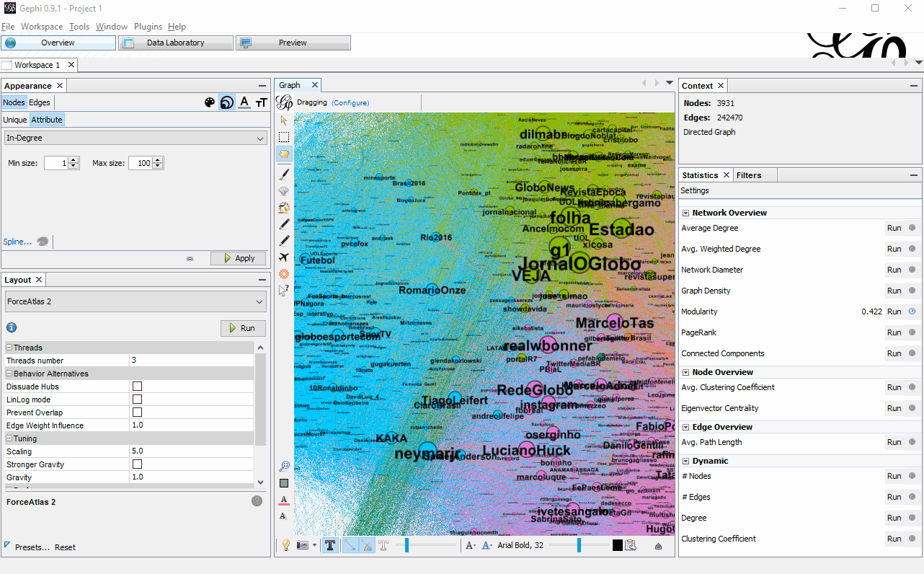Viewport: 924px width, 574px height.
Task: Click the Configure link for Dragging
Action: point(350,103)
